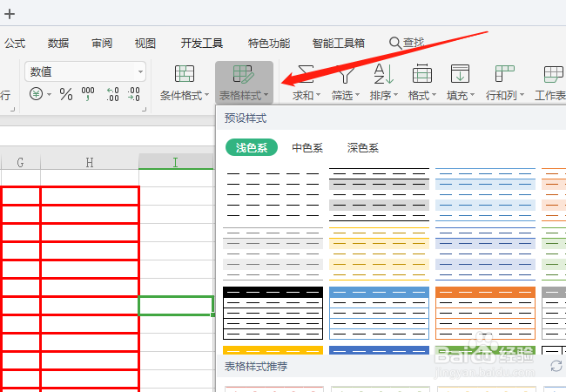566x392 pixels.
Task: Choose the pale gray banded table style
Action: click(x=273, y=253)
